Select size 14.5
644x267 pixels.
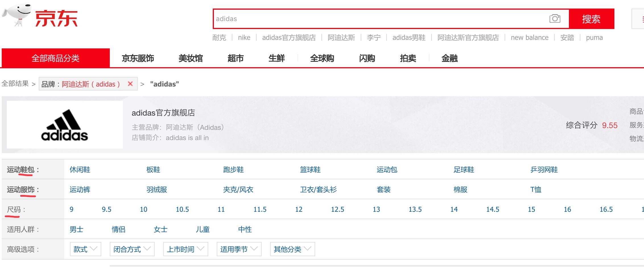click(493, 210)
